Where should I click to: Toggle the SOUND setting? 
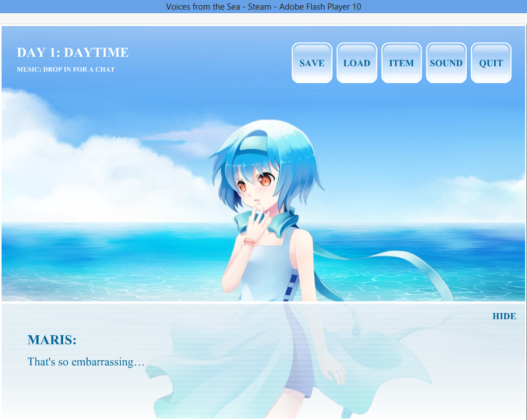(446, 63)
